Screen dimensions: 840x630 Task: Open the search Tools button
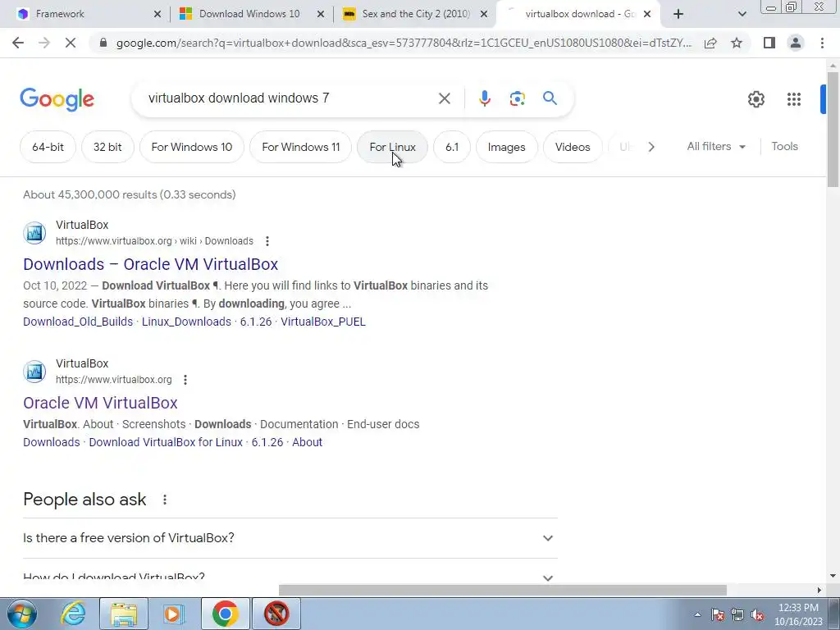784,146
